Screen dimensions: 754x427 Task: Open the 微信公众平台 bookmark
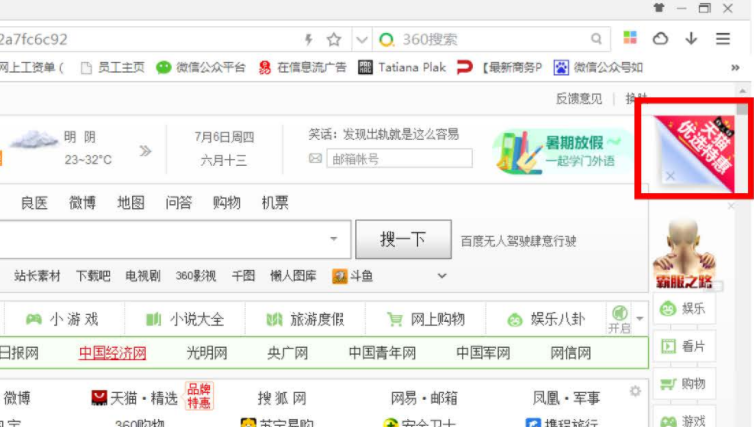point(201,68)
